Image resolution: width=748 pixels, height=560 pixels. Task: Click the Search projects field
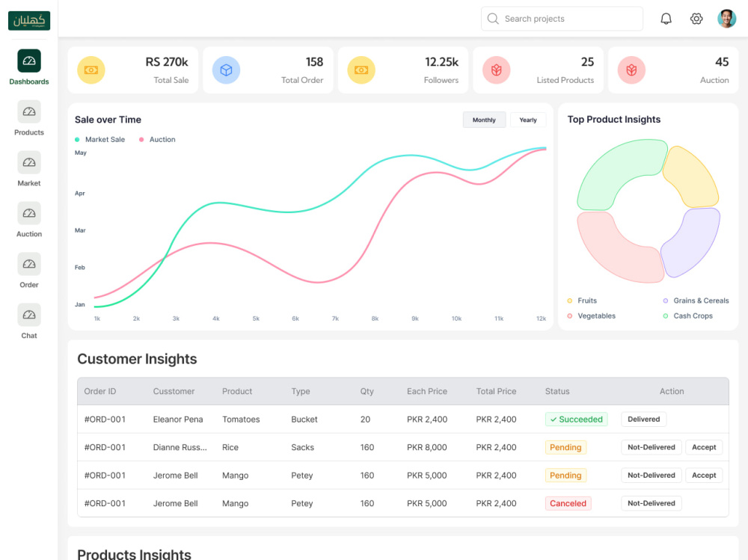click(x=562, y=19)
